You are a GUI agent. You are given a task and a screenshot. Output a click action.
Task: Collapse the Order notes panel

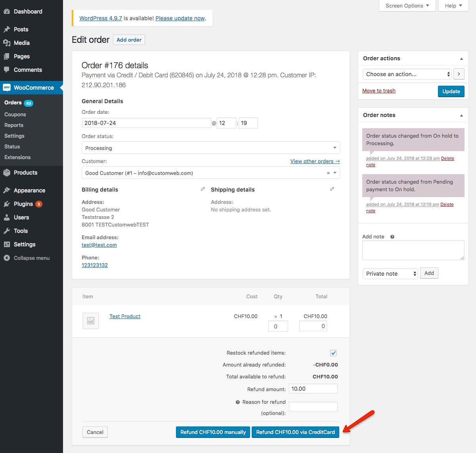(x=461, y=115)
